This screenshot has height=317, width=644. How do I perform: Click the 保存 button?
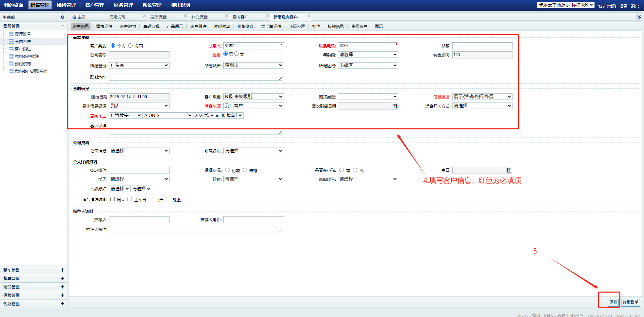point(613,302)
